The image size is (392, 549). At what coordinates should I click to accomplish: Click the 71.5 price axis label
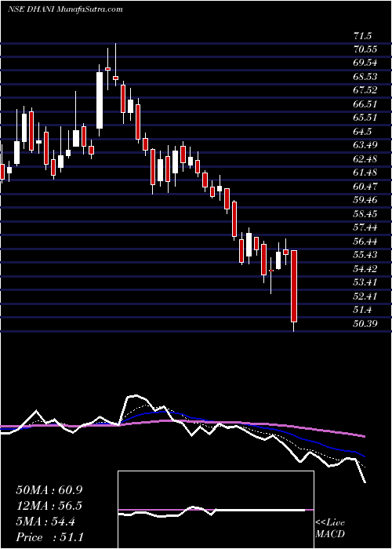363,36
